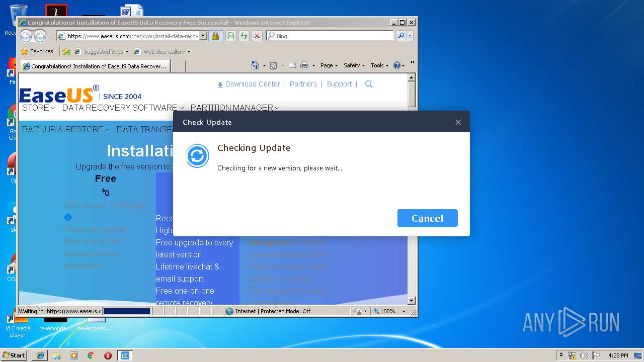Open DATA RECOVERY SOFTWARE menu
The width and height of the screenshot is (644, 362).
123,108
